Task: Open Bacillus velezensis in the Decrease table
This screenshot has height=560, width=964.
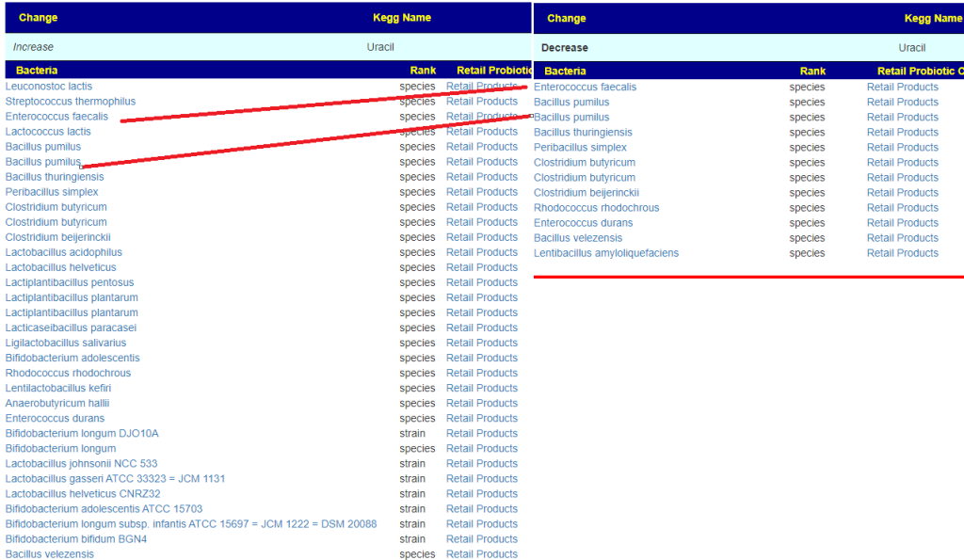Action: click(x=578, y=238)
